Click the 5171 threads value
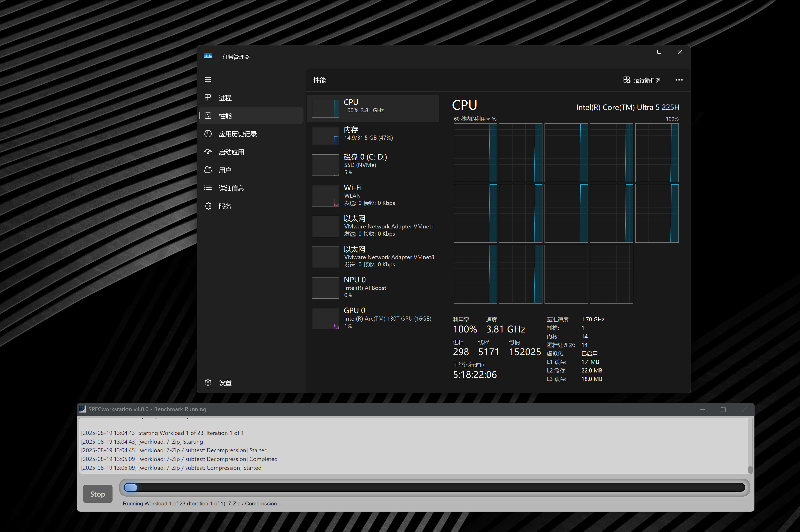 (x=489, y=352)
